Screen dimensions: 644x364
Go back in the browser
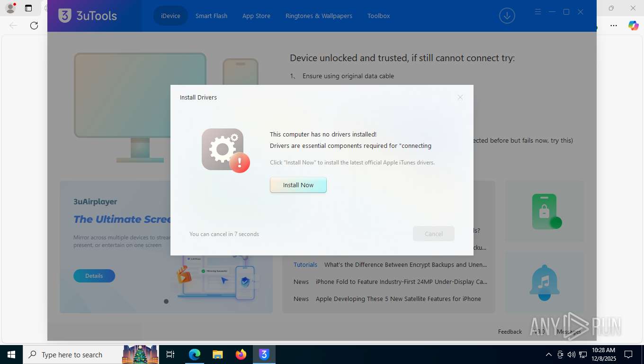pyautogui.click(x=13, y=26)
